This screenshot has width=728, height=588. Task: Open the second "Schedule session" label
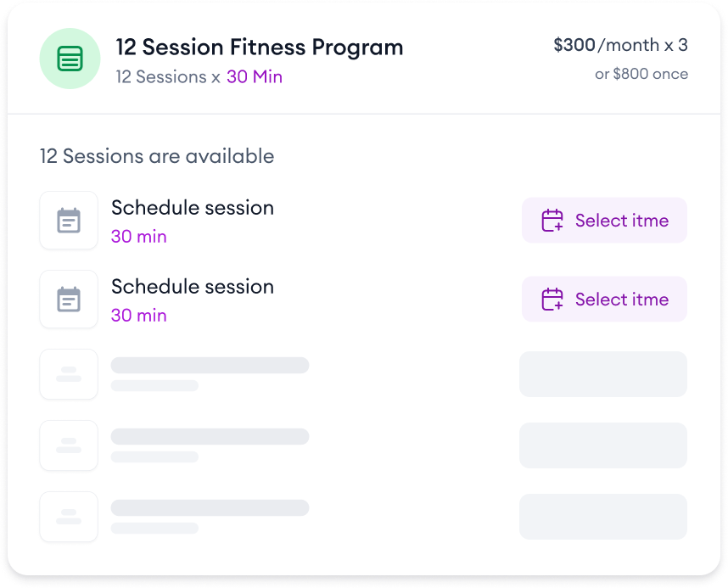[x=193, y=287]
